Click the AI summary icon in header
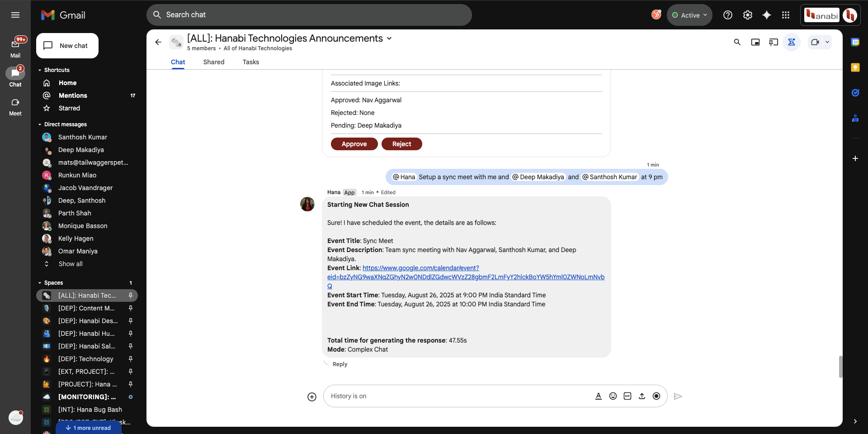Screen dimensions: 868x434 pos(792,42)
